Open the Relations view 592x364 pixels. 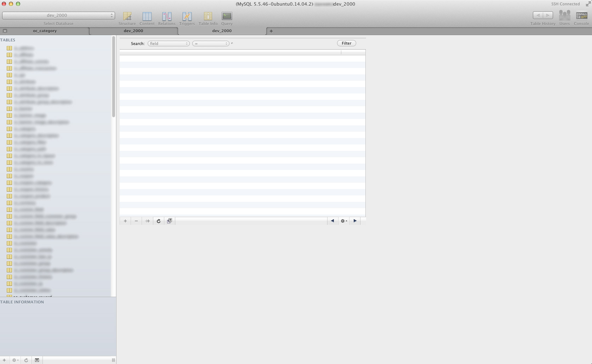pyautogui.click(x=166, y=18)
